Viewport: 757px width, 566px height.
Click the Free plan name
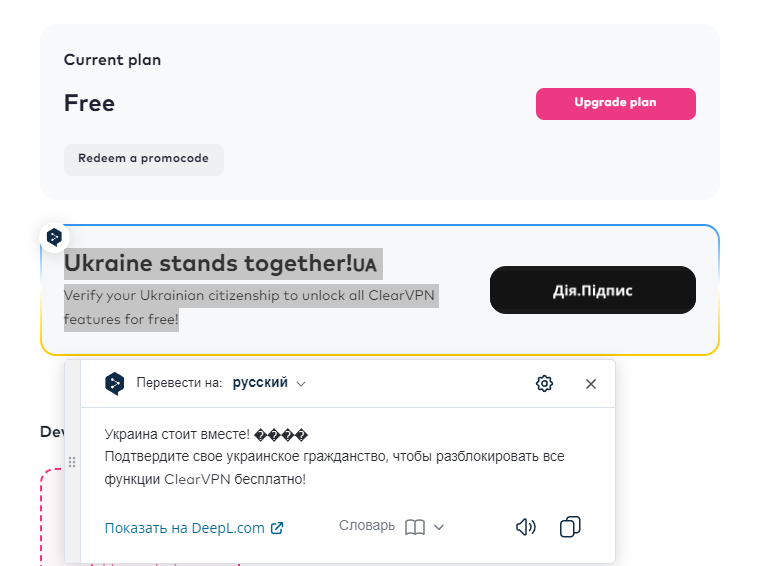[89, 103]
